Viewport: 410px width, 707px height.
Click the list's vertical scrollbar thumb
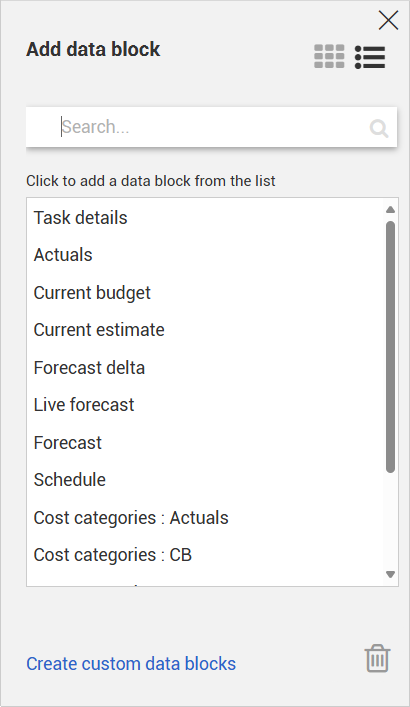[x=391, y=347]
